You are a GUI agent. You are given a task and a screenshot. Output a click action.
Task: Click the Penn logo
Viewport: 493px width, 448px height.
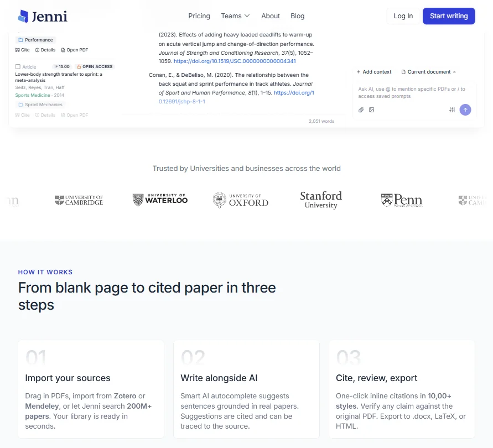pos(402,200)
